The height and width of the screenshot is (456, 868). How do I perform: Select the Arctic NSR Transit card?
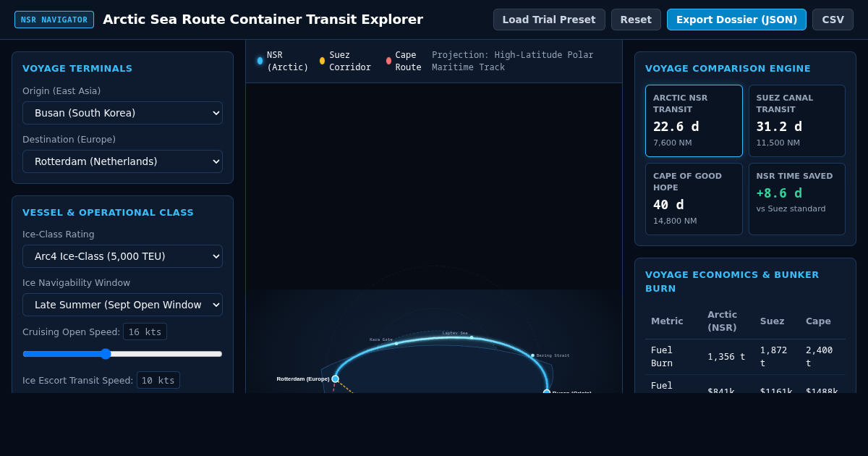[694, 121]
